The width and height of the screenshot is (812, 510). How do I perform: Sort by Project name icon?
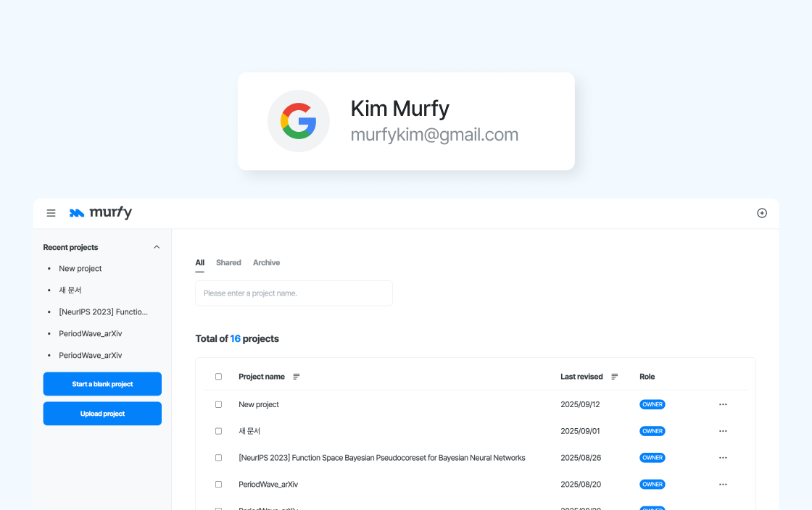297,377
